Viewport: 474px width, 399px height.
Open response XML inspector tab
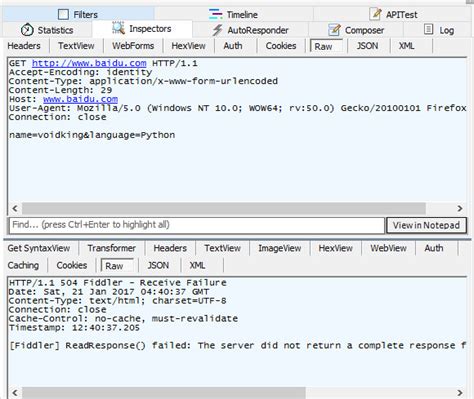197,265
